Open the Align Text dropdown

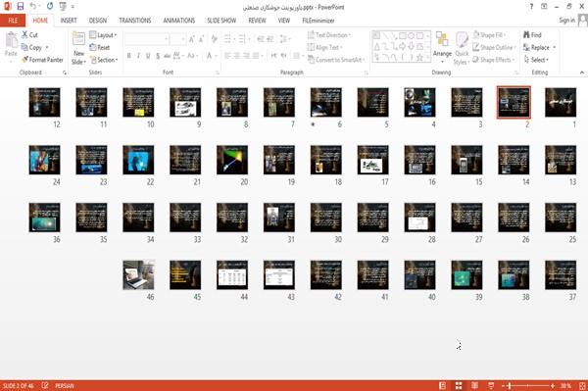(324, 47)
